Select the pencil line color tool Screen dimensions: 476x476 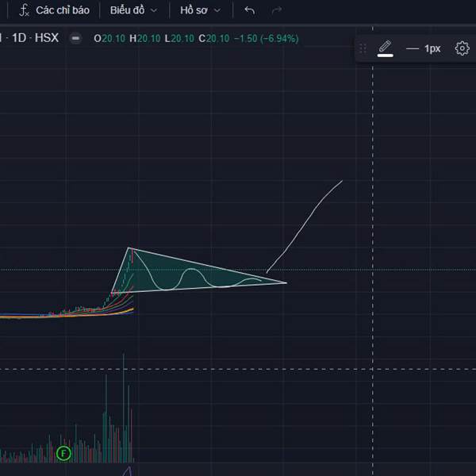point(385,47)
